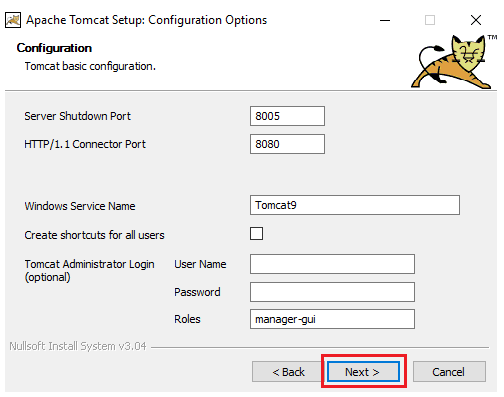Focus the administrator Password text box
504x397 pixels.
[332, 292]
